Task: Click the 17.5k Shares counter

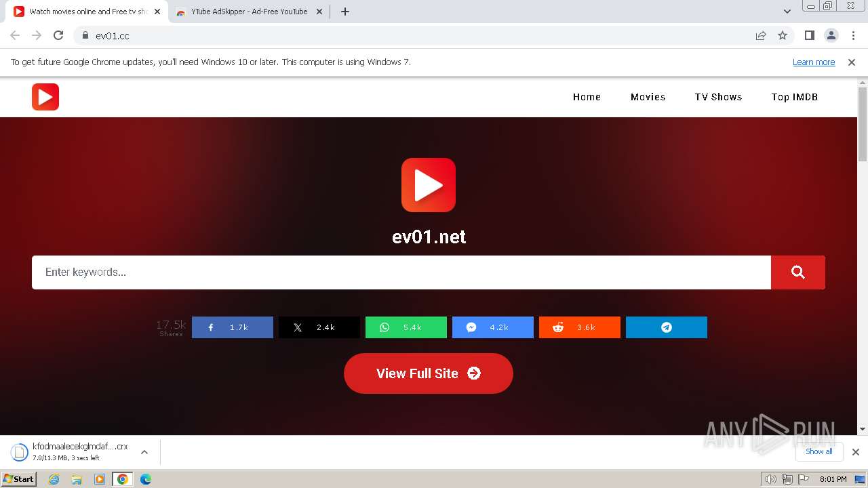Action: coord(171,327)
